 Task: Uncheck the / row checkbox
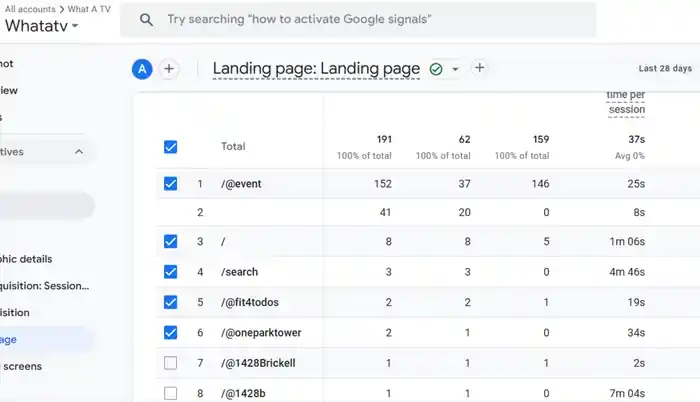point(171,242)
